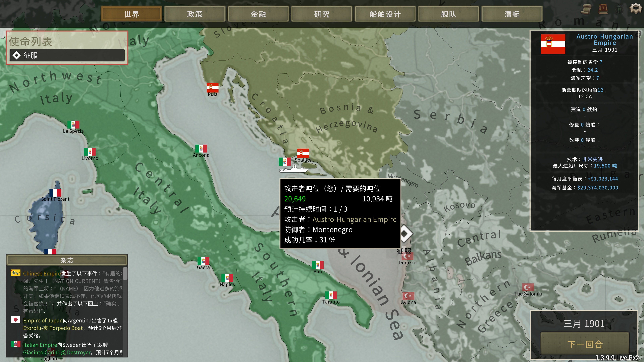Click the 12 CA active fleet text
The image size is (644, 362).
[585, 96]
